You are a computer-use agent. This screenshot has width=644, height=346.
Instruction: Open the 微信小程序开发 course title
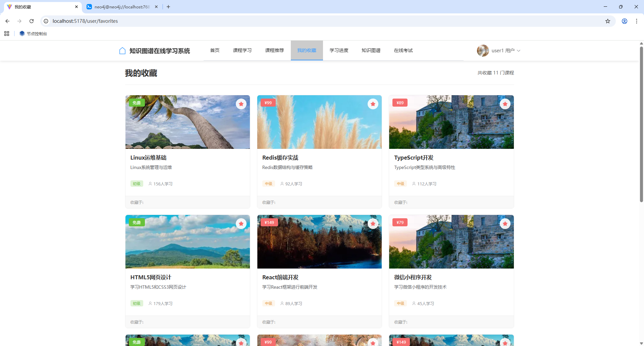coord(413,277)
